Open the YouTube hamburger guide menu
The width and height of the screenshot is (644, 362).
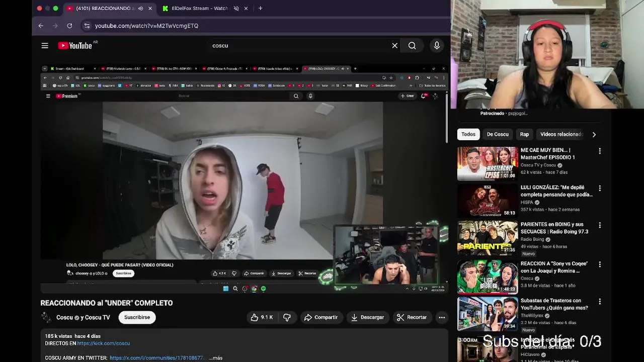(x=45, y=46)
